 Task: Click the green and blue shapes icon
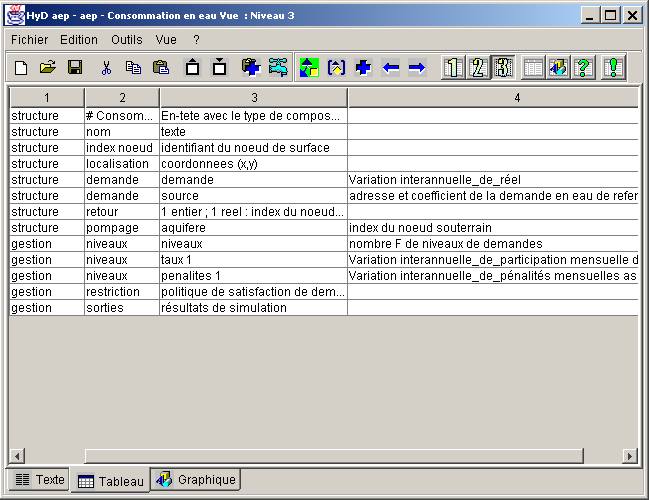[x=309, y=67]
